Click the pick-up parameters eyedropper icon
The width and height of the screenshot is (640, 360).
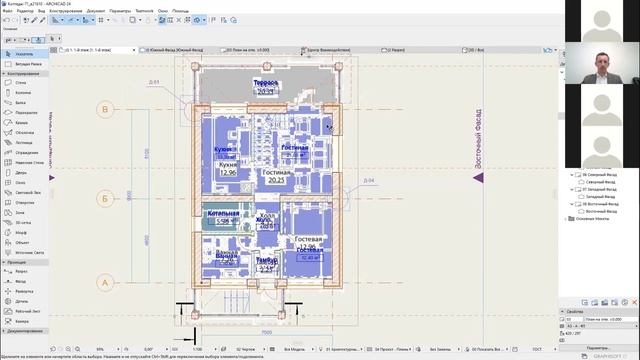point(35,20)
